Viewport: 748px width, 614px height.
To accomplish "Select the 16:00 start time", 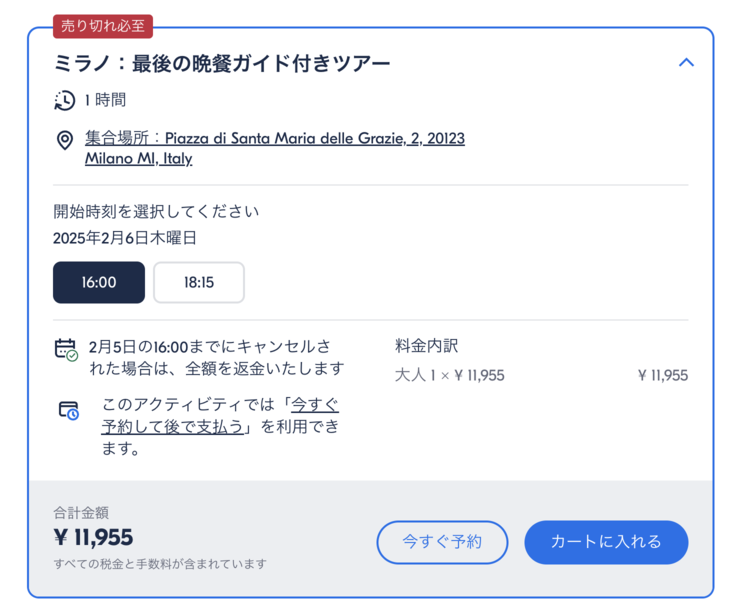I will pyautogui.click(x=99, y=282).
